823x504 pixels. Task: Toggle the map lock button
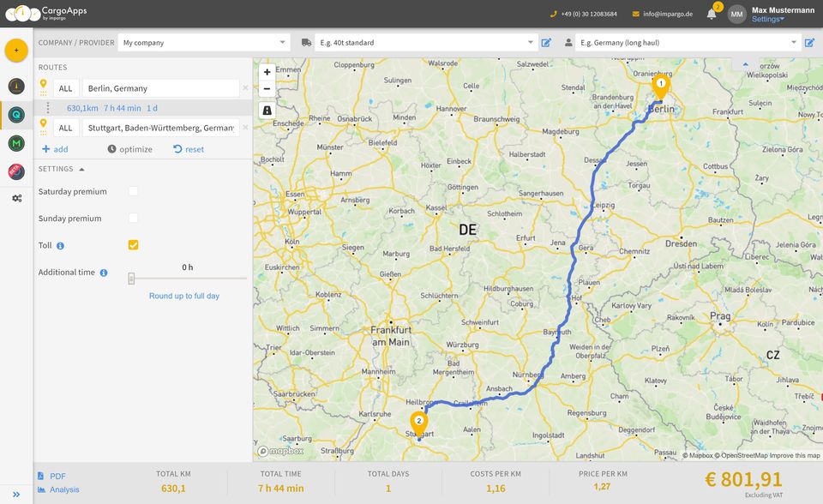click(267, 111)
